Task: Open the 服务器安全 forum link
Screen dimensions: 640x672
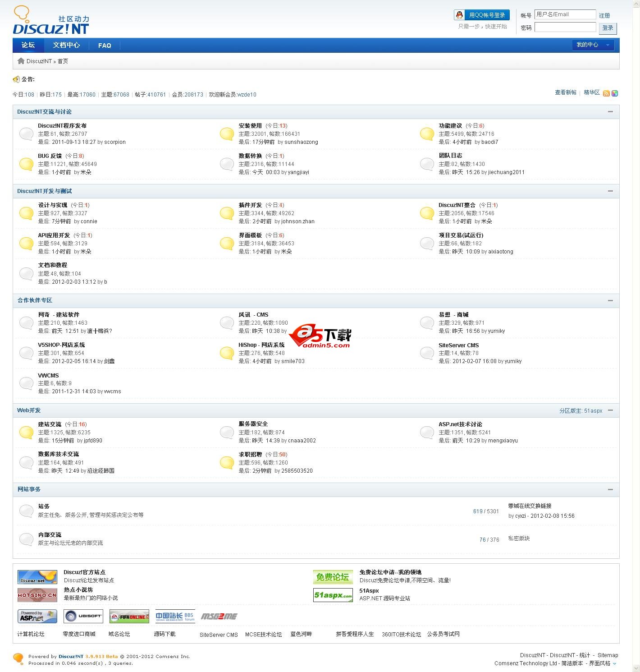Action: point(253,424)
